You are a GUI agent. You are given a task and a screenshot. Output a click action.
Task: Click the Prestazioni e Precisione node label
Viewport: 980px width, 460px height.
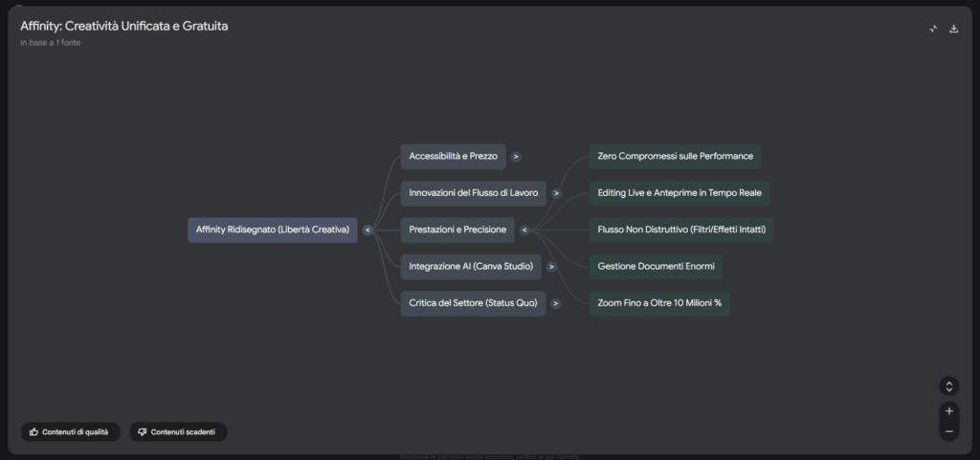457,230
